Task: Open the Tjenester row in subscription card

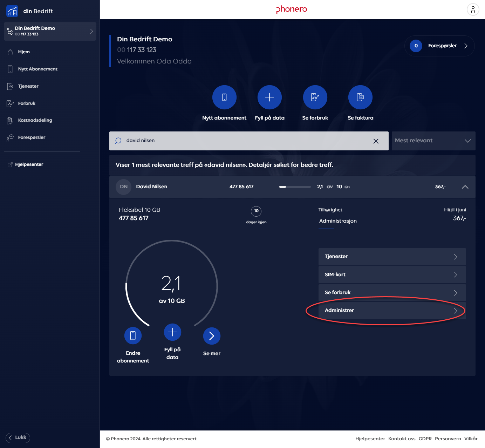Action: point(392,257)
